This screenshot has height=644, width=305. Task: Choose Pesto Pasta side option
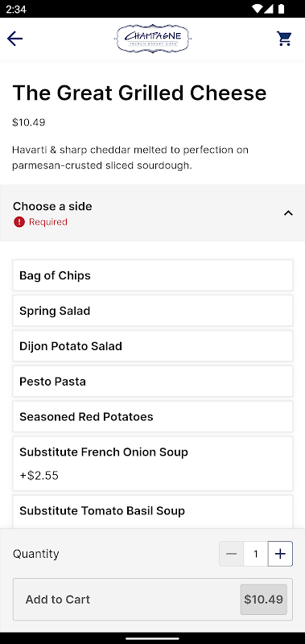click(x=153, y=381)
